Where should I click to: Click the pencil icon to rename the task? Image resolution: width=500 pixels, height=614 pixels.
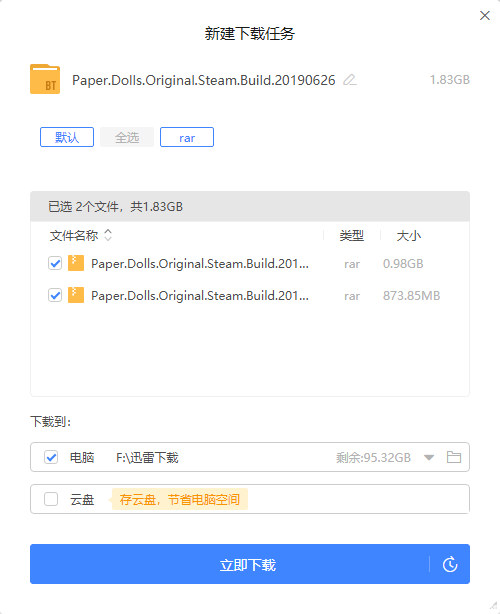pyautogui.click(x=350, y=80)
